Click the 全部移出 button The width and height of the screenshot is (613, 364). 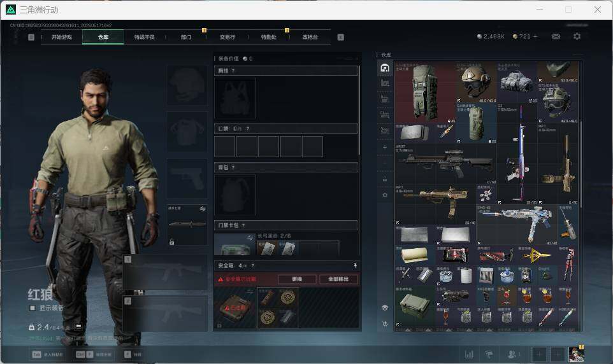[x=338, y=279]
